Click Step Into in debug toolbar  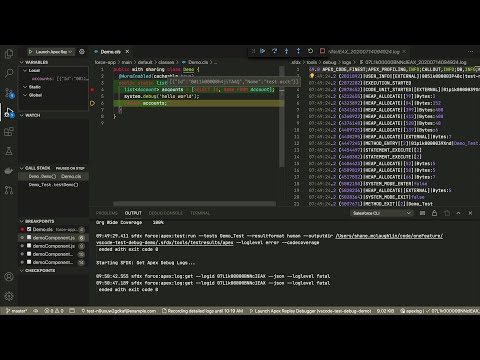(x=286, y=51)
